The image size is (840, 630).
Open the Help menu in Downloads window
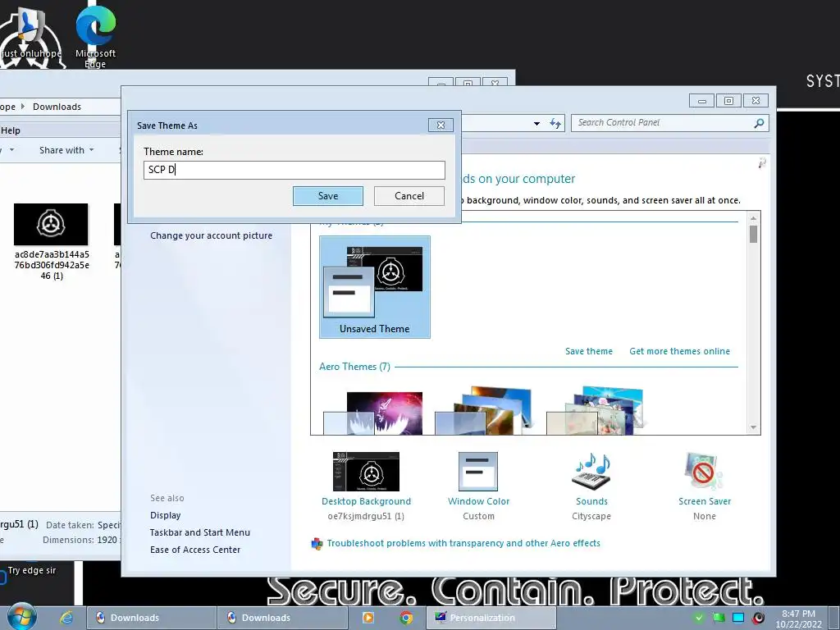10,130
